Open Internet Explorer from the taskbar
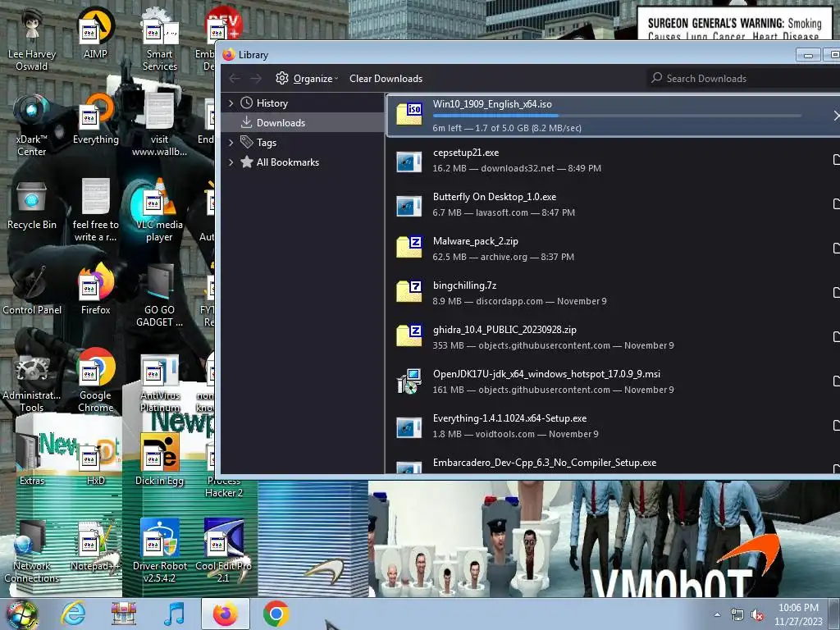The image size is (840, 630). pyautogui.click(x=73, y=614)
